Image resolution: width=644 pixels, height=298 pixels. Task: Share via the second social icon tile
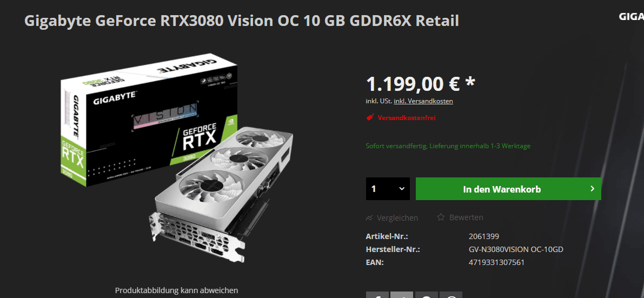pyautogui.click(x=402, y=295)
